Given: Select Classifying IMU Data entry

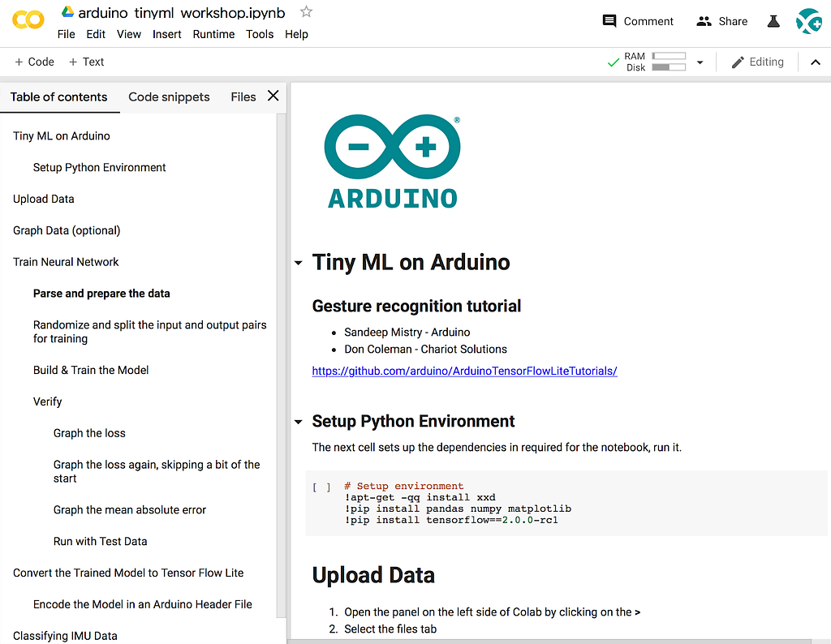Looking at the screenshot, I should click(65, 636).
